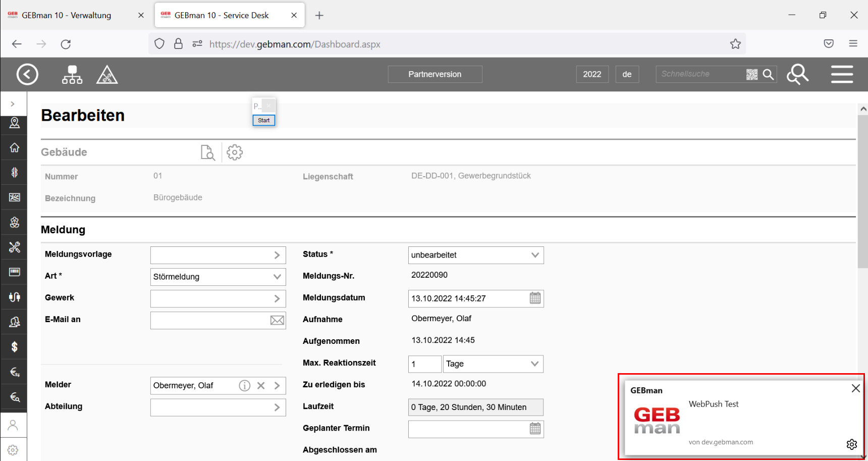
Task: Click the small Schnellsuche magnifier icon
Action: point(768,74)
